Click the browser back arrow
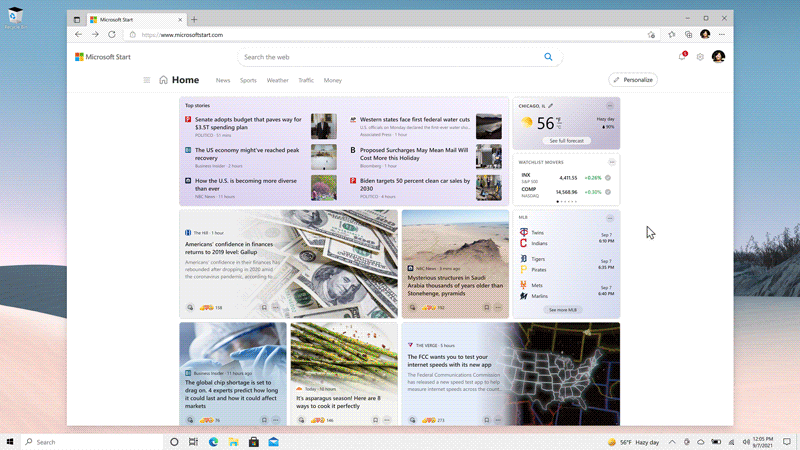 [78, 35]
